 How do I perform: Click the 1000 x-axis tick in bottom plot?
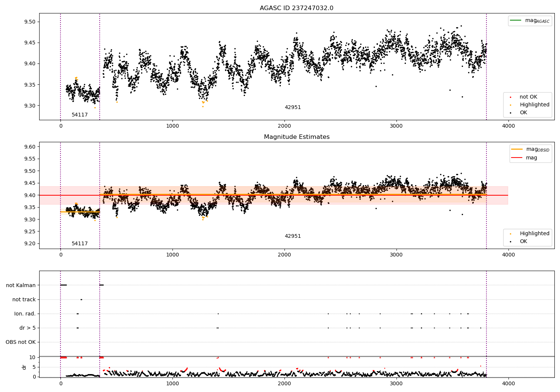172,383
